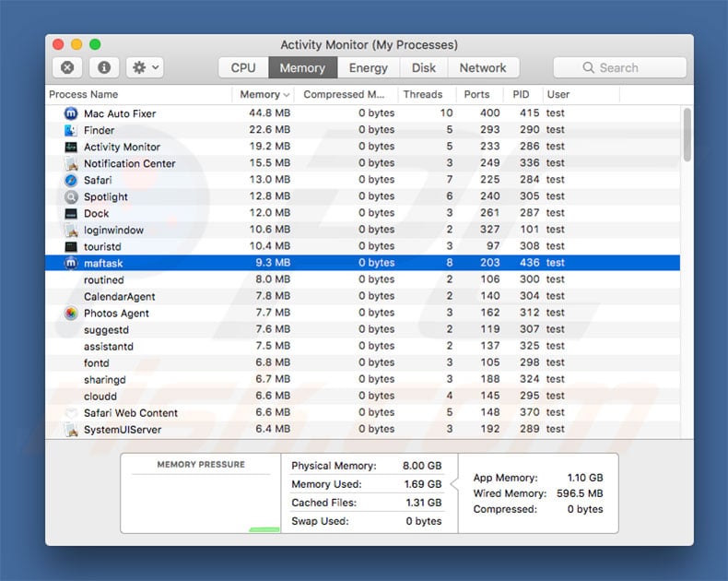This screenshot has height=581, width=728.
Task: Open the Energy tab
Action: tap(369, 68)
